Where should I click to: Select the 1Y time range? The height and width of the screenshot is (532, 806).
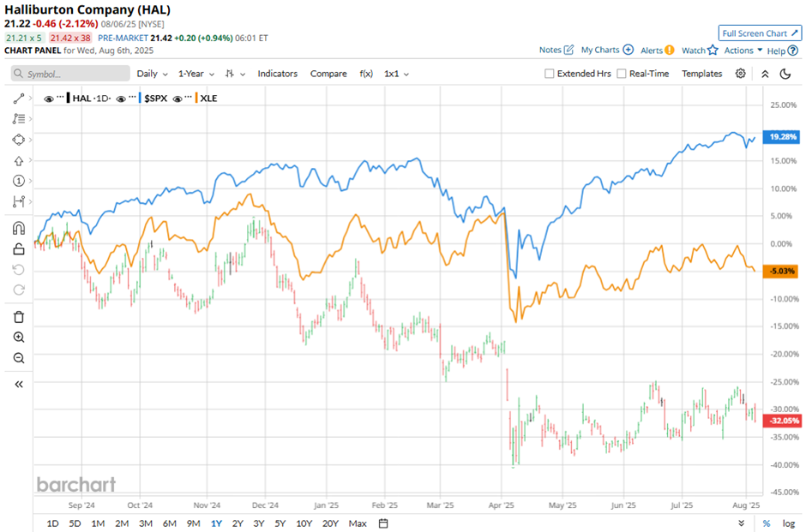(216, 523)
